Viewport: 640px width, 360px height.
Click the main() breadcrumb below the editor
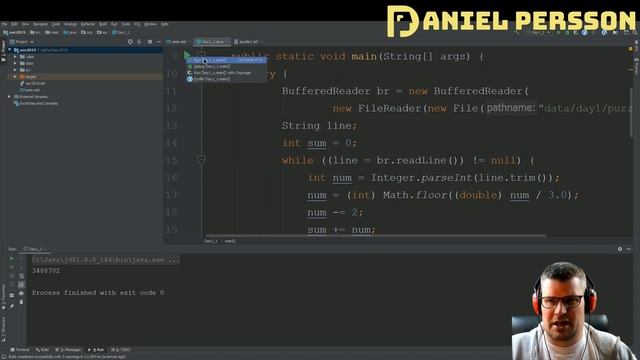[x=230, y=241]
